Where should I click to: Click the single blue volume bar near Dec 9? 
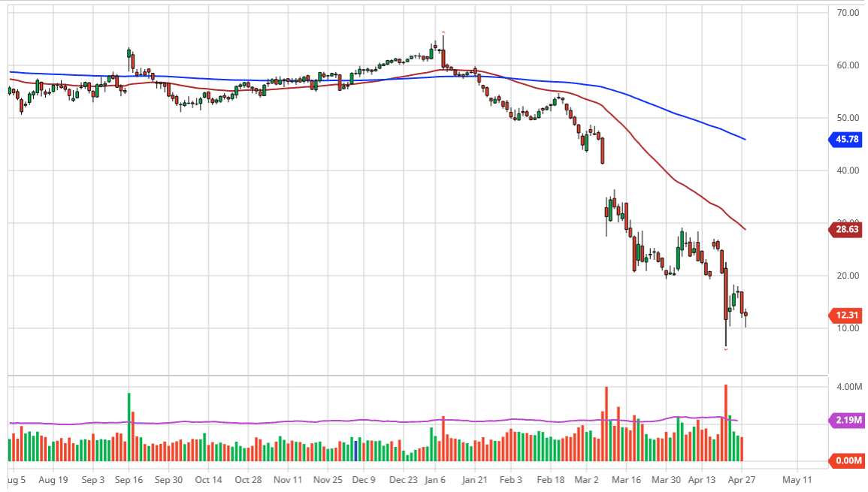355,451
